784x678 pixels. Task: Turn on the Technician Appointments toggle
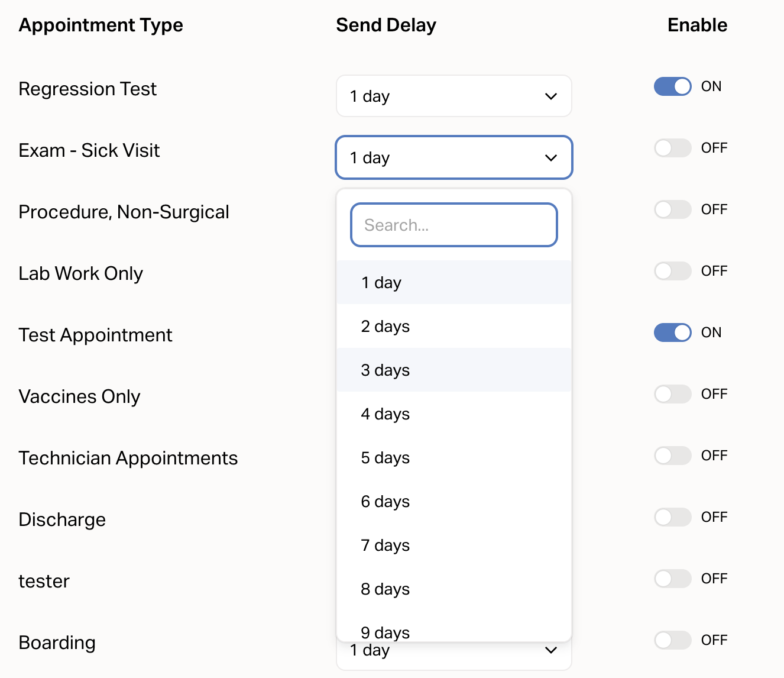[x=672, y=456]
